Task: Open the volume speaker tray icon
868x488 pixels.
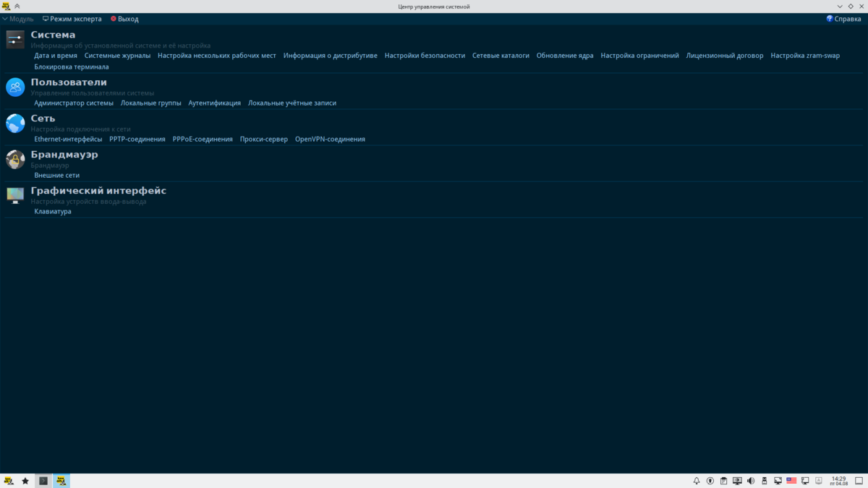Action: point(751,481)
